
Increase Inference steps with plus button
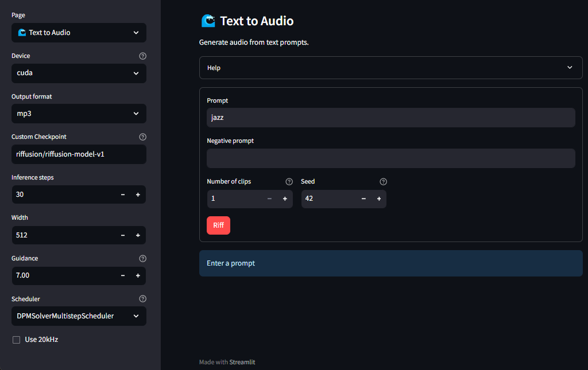138,194
